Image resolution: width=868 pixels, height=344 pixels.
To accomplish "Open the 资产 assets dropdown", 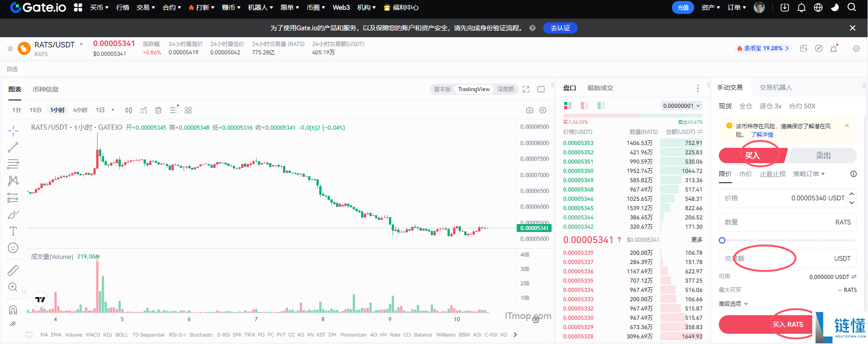I will click(711, 7).
